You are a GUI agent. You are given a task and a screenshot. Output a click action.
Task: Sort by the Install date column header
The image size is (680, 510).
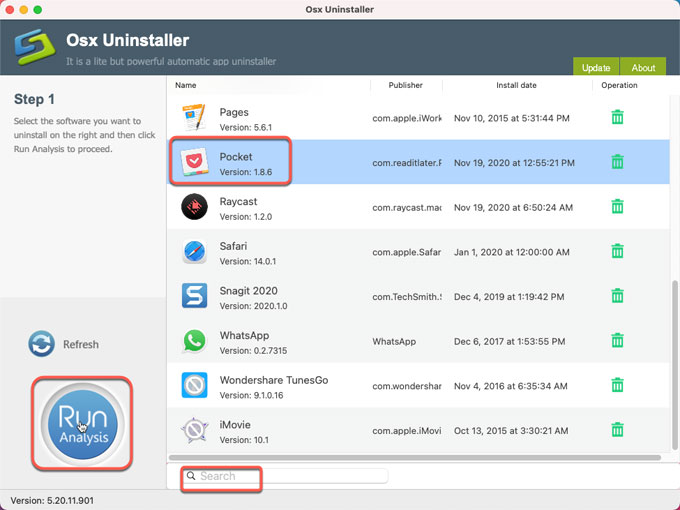[x=516, y=85]
